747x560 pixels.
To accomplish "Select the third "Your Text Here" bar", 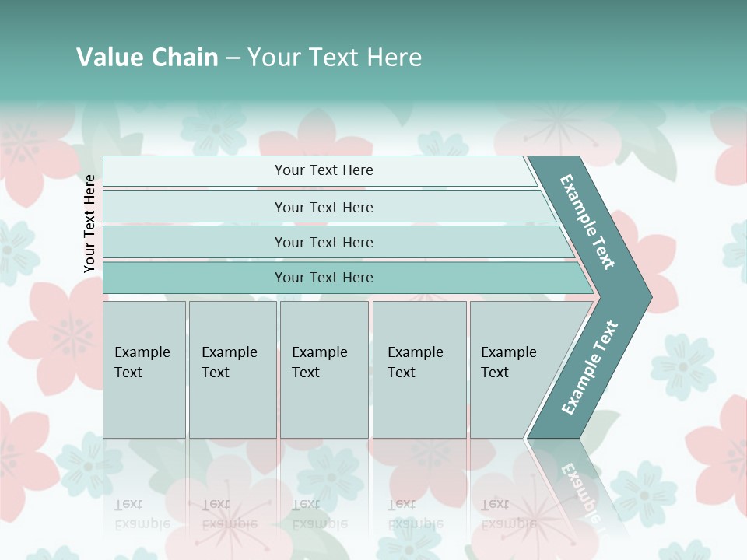I will [x=324, y=242].
